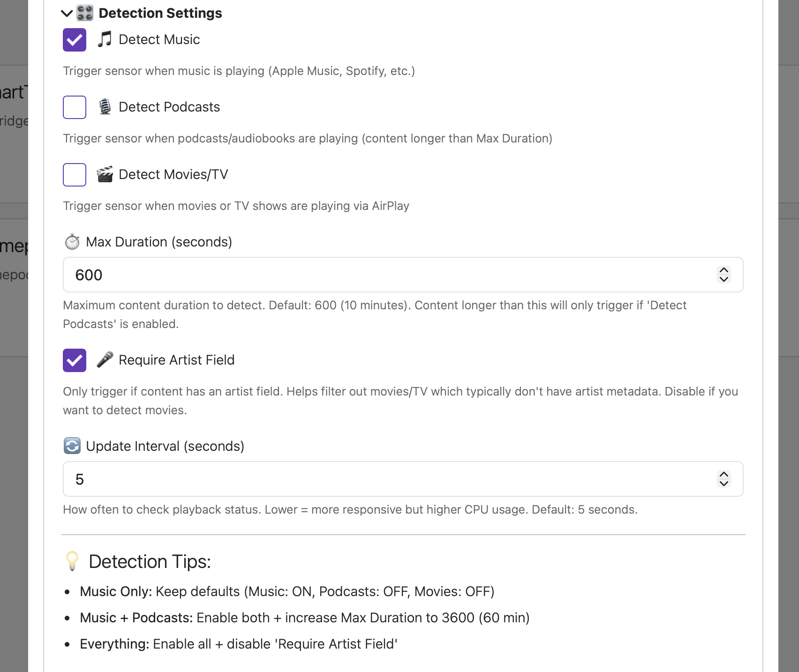Viewport: 799px width, 672px height.
Task: Click the Update Interval stepper down arrow
Action: tap(724, 484)
